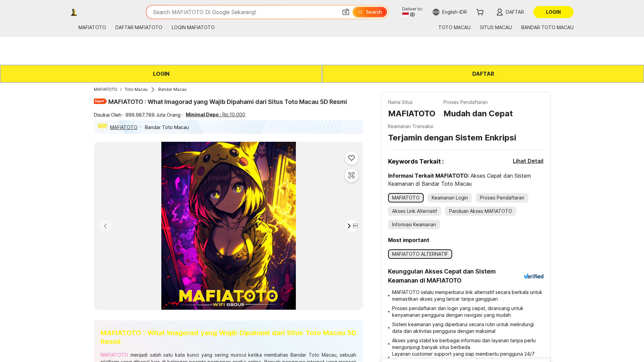Click 'Terjamin dengan Sistem Enkripsi' text

(452, 138)
